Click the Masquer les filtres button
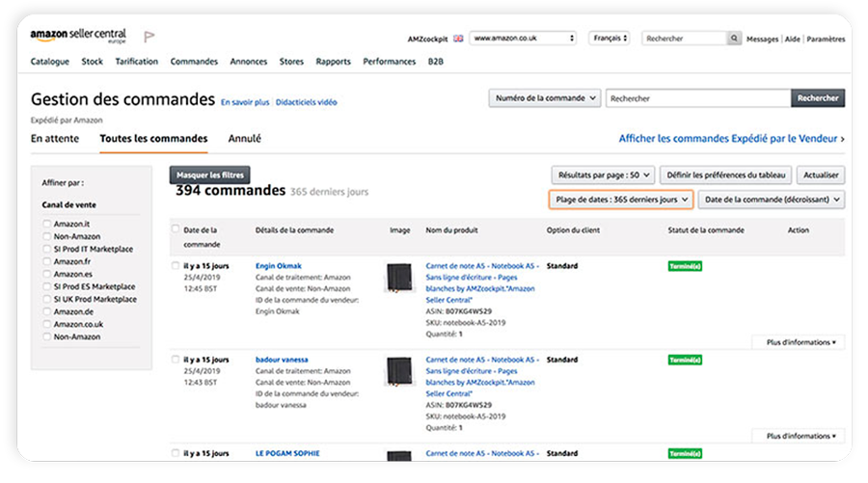 [x=210, y=174]
